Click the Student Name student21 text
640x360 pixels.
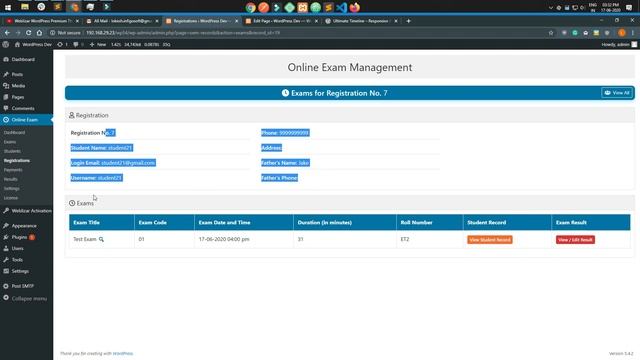tap(101, 148)
